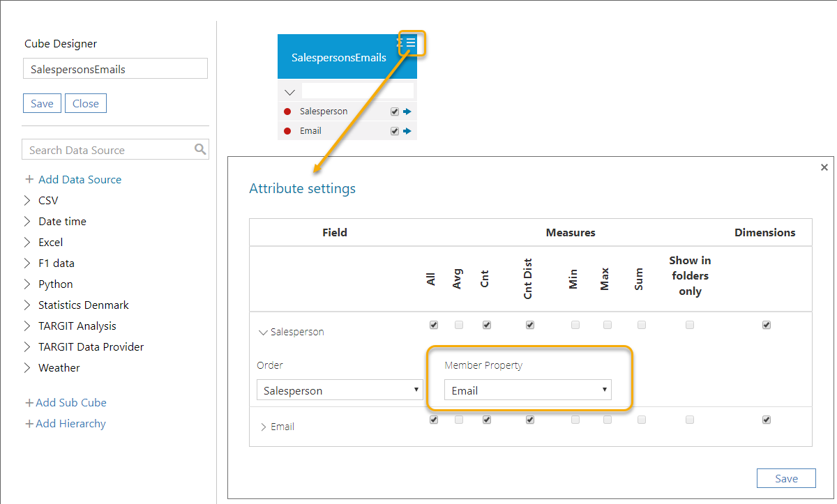
Task: Click Save in Attribute settings dialog
Action: pyautogui.click(x=786, y=478)
